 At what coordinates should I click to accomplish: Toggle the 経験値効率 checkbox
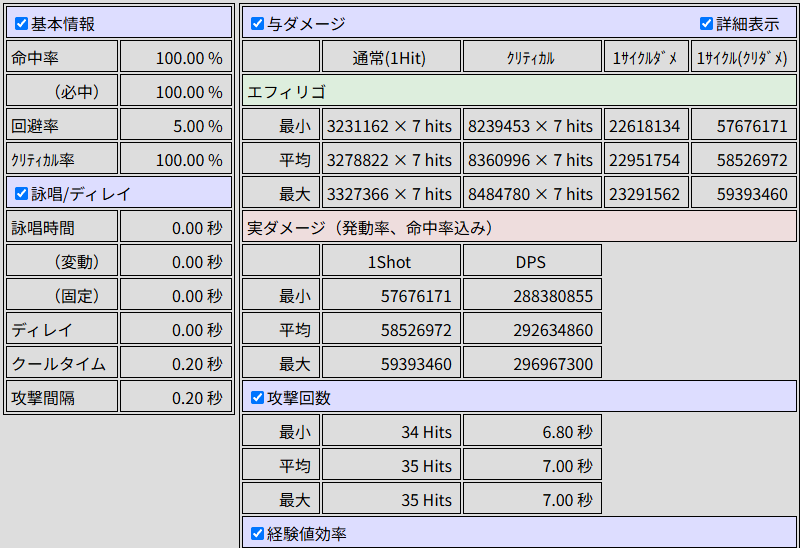coord(258,534)
